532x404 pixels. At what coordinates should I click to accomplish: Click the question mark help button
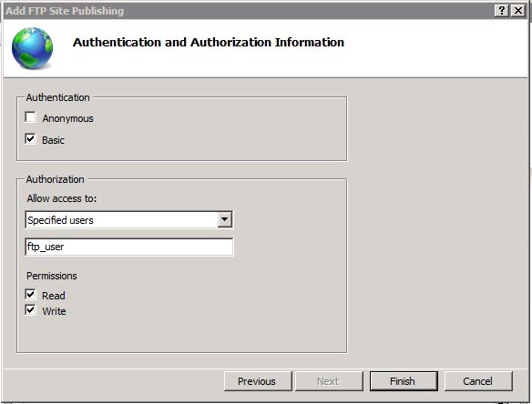point(502,11)
